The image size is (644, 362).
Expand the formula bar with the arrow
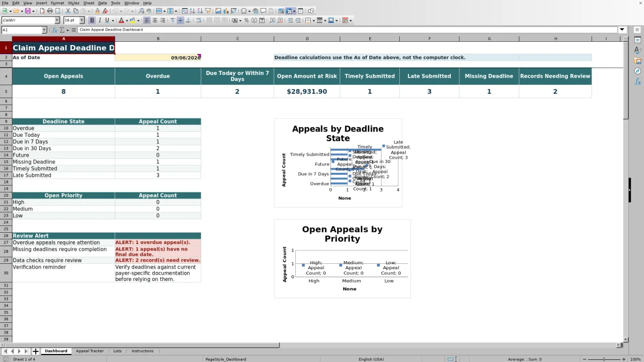(622, 30)
